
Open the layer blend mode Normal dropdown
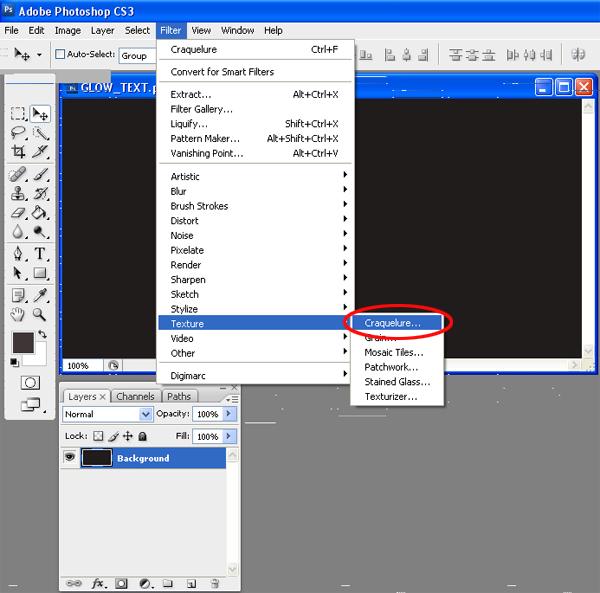pos(107,414)
